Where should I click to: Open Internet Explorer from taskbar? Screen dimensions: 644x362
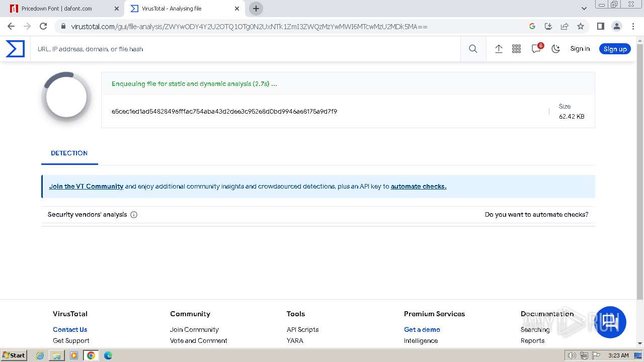pyautogui.click(x=40, y=355)
